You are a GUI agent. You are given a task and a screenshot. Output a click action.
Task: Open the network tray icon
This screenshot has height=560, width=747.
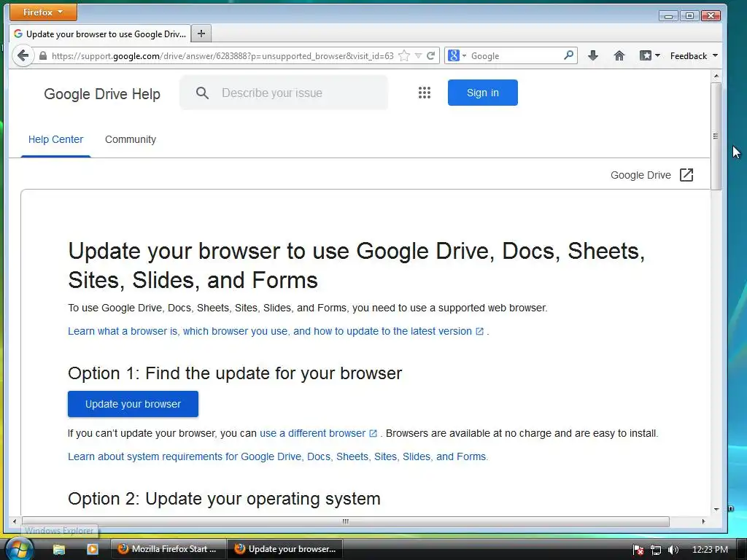point(656,550)
